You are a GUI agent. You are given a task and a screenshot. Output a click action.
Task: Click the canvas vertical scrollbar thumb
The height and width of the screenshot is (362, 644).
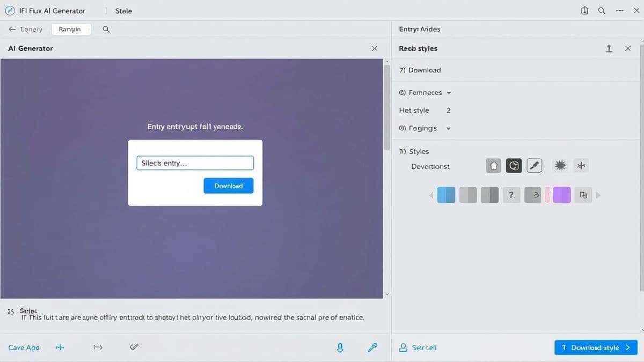(x=387, y=107)
